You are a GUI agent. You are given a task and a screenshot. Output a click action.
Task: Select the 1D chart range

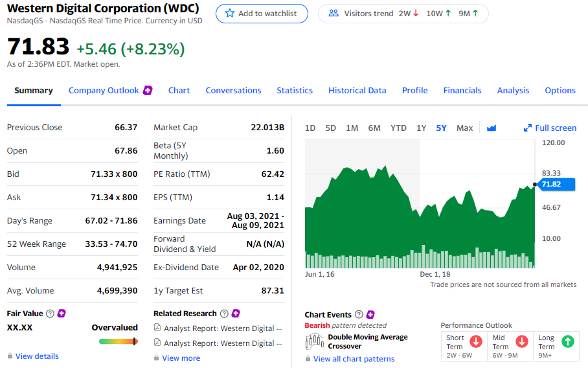pos(310,128)
